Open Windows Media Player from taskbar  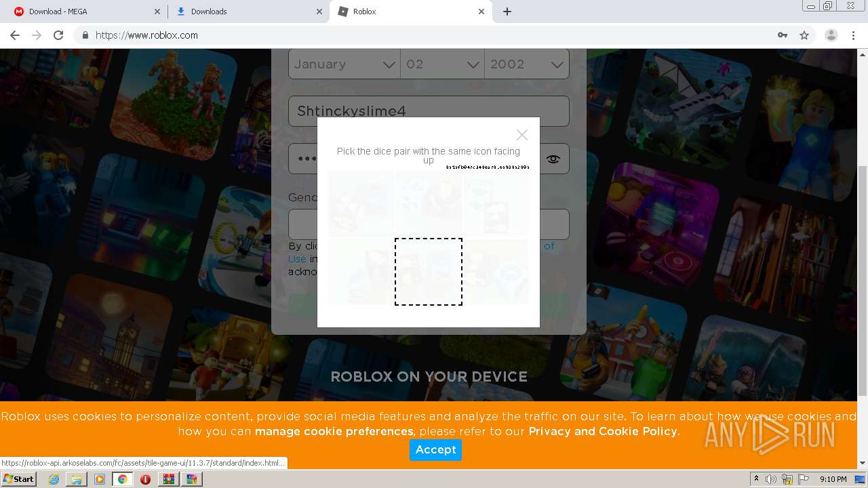(x=100, y=479)
